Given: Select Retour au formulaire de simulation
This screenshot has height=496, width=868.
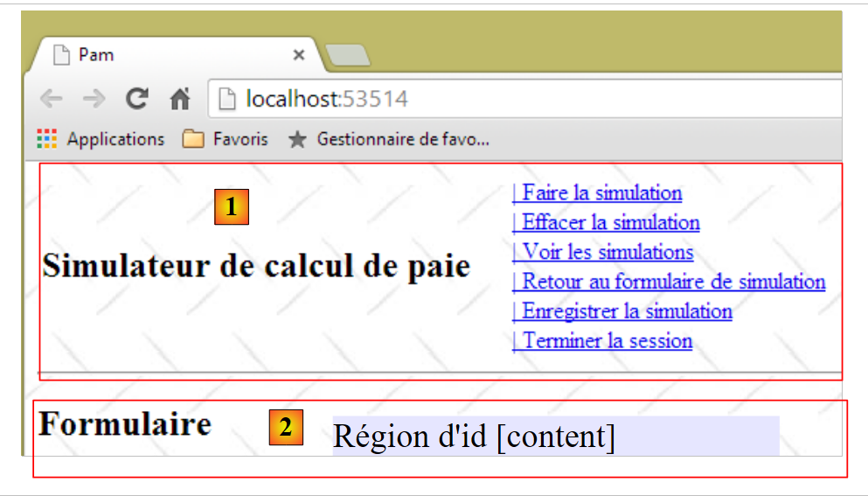Looking at the screenshot, I should coord(669,282).
